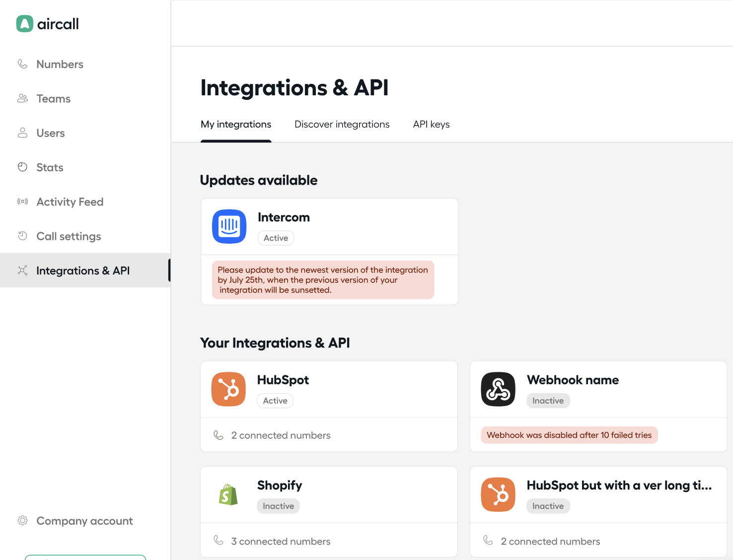Image resolution: width=733 pixels, height=560 pixels.
Task: Open the Discover integrations tab
Action: click(342, 124)
